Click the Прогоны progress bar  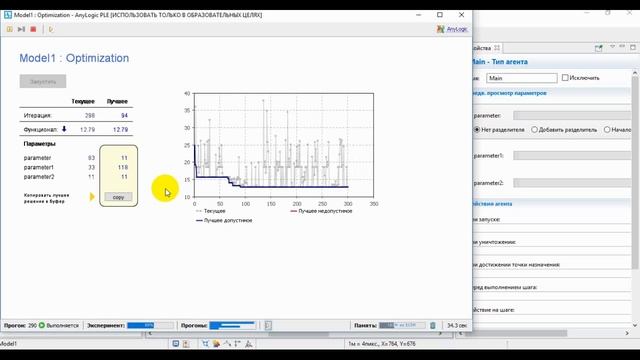pyautogui.click(x=232, y=325)
